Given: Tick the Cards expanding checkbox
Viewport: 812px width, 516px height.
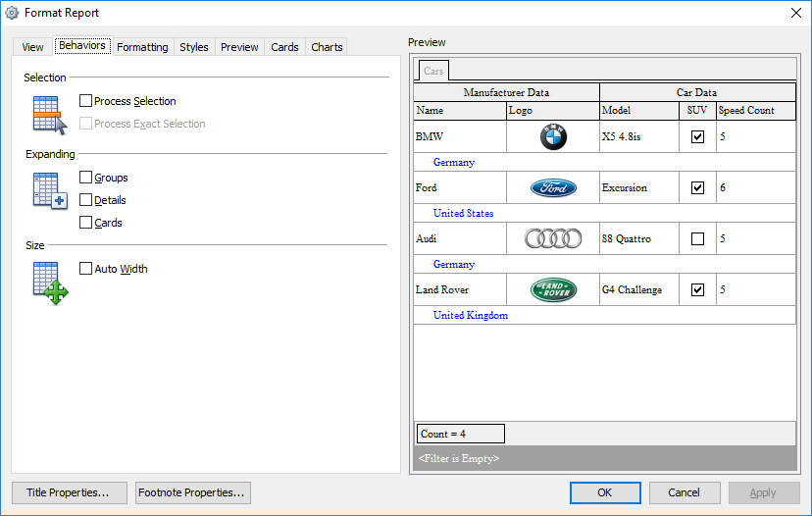Looking at the screenshot, I should point(86,223).
